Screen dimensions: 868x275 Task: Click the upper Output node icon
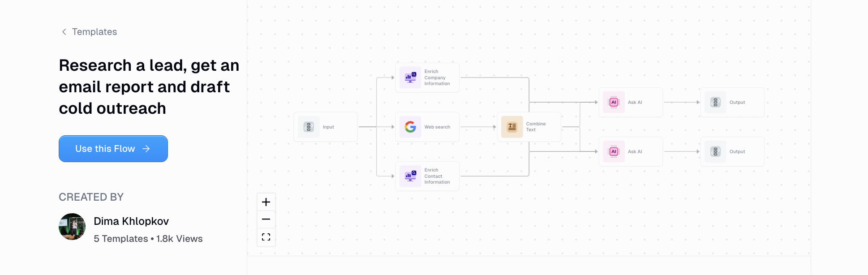pyautogui.click(x=715, y=102)
